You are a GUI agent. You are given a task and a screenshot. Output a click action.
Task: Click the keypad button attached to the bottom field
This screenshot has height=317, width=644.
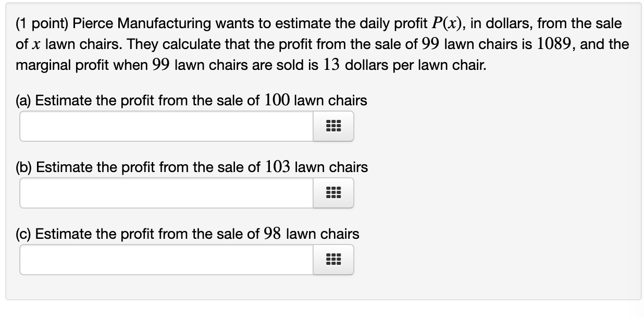click(x=333, y=260)
